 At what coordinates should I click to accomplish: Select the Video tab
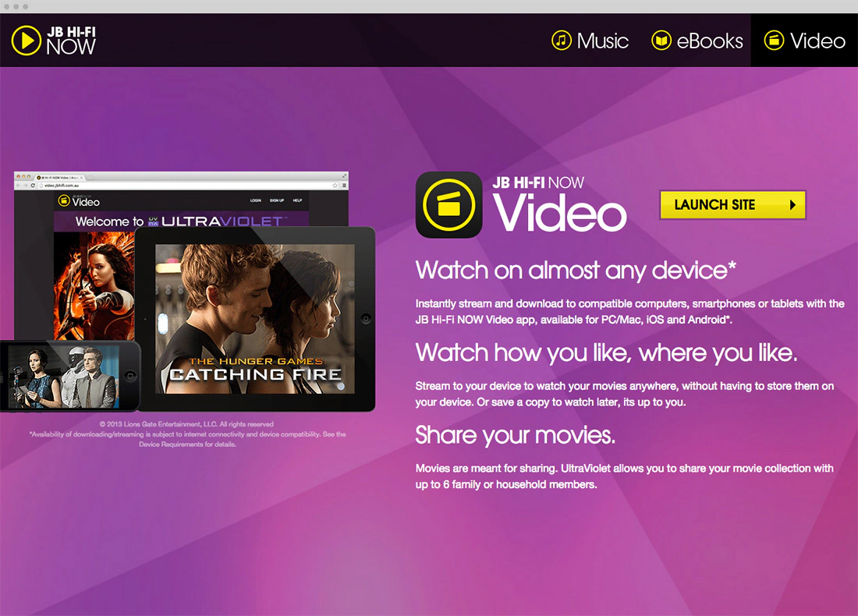tap(804, 41)
